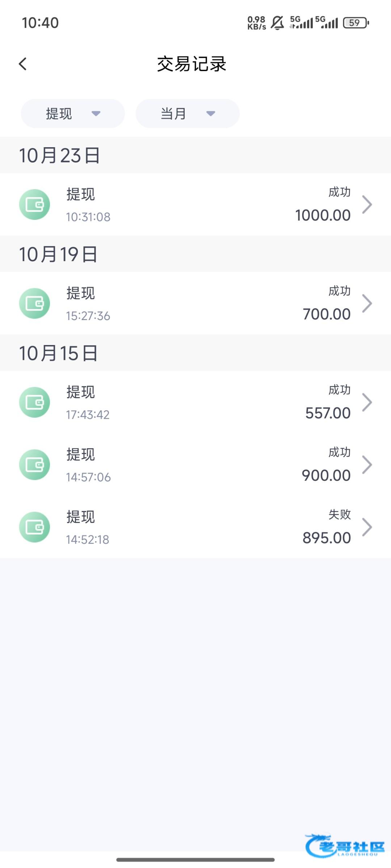Tap the back arrow icon

point(23,64)
